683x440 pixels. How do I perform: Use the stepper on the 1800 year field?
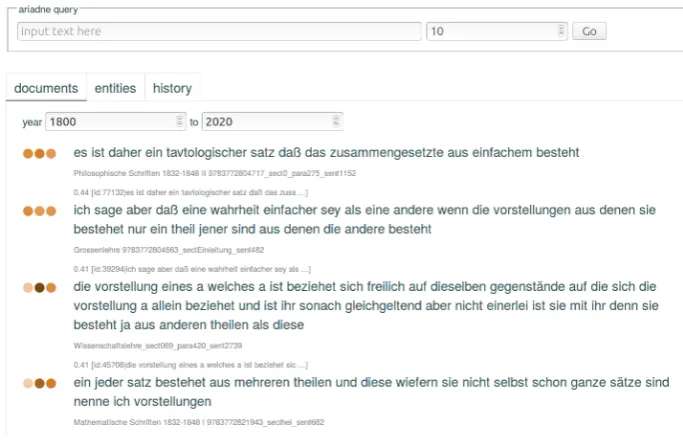point(179,121)
